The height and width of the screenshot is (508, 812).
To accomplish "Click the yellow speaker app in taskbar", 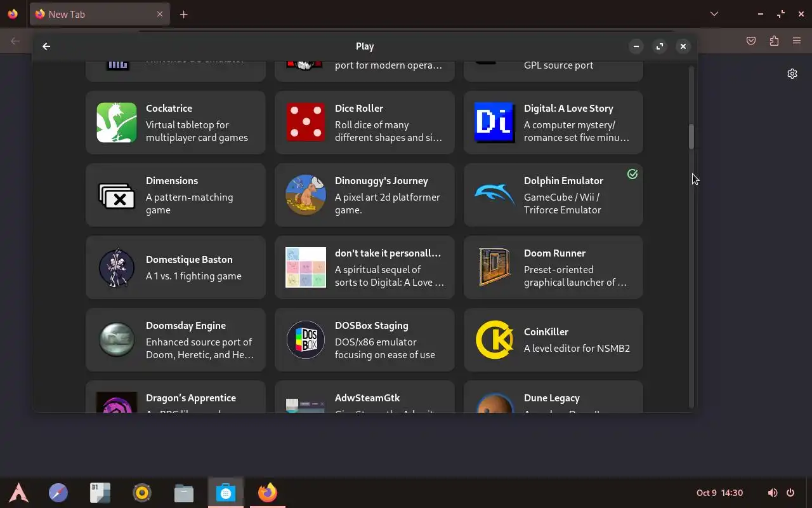I will point(142,493).
